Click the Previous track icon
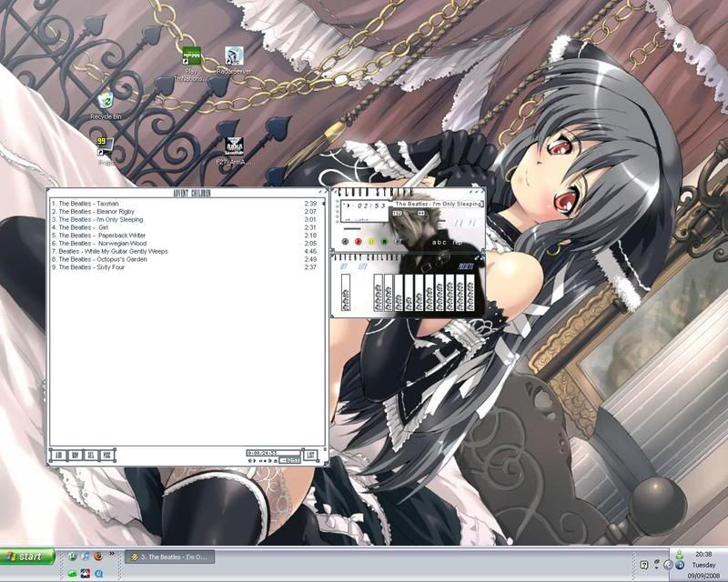 click(x=344, y=240)
